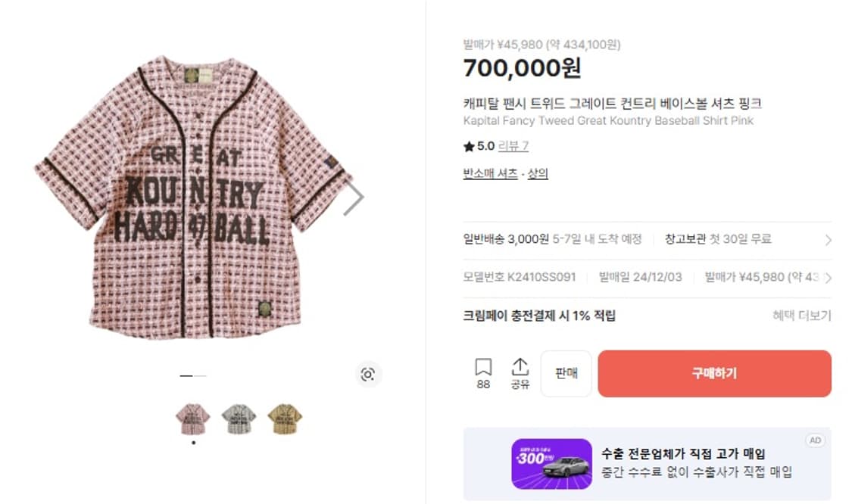This screenshot has width=852, height=504.
Task: Expand the model number details chevron
Action: (828, 278)
